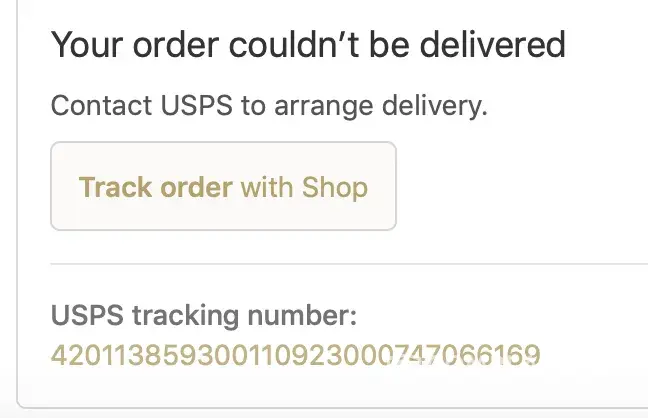Select the "Contact USPS to arrange delivery" text
This screenshot has width=648, height=418.
268,105
